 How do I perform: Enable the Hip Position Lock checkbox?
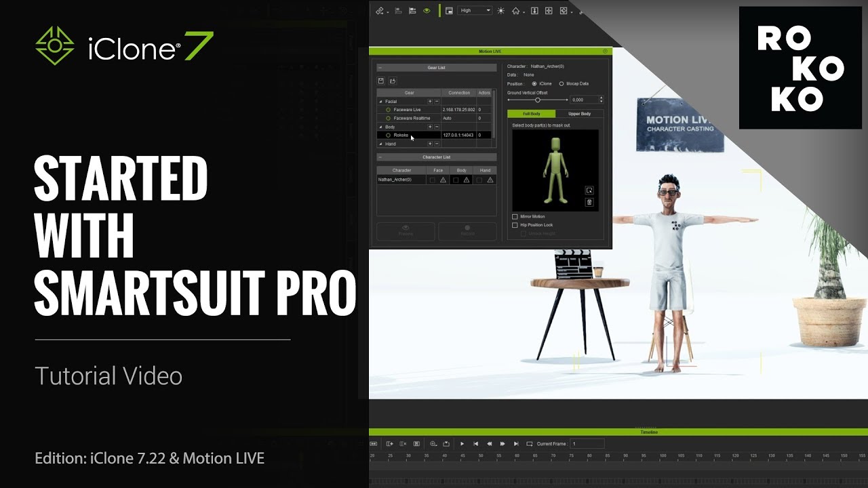click(515, 225)
